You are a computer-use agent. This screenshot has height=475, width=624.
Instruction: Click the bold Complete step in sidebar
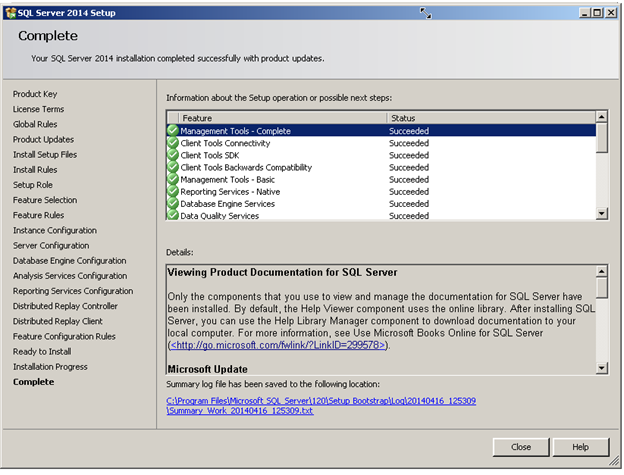[33, 382]
